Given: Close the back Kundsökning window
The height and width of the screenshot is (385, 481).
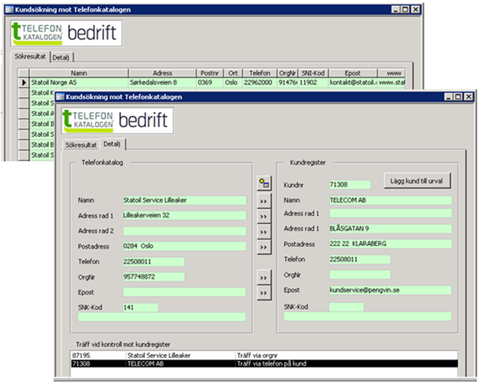Looking at the screenshot, I should point(415,9).
